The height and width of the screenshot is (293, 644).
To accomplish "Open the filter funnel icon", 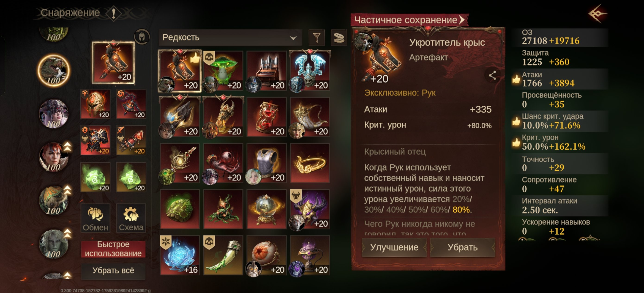I will [x=316, y=38].
